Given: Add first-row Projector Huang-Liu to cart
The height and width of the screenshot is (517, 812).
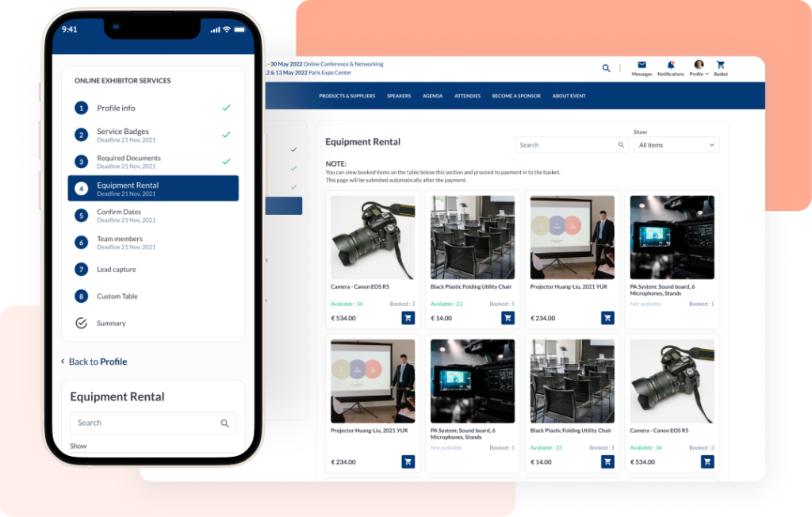Looking at the screenshot, I should click(x=607, y=317).
